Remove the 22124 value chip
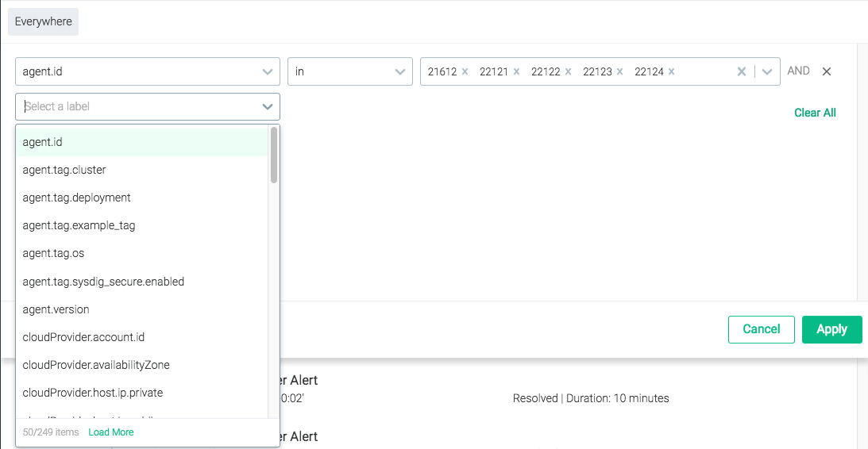The image size is (868, 449). click(x=671, y=71)
